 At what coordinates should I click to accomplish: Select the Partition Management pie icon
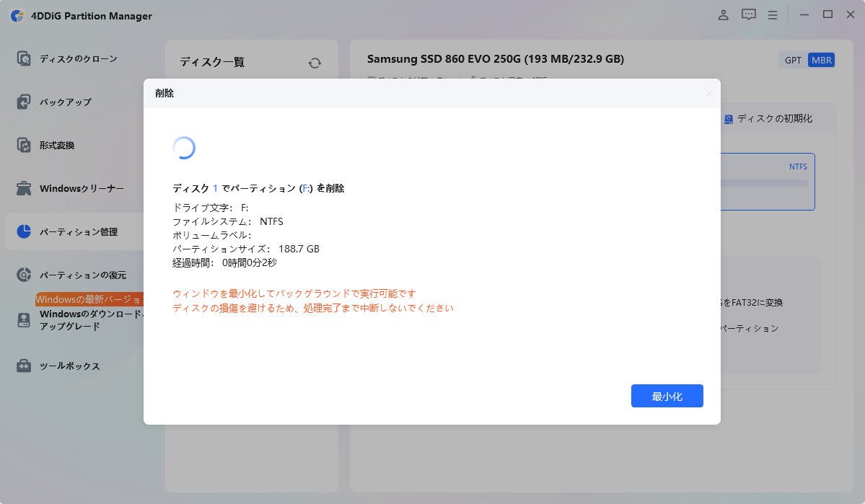(24, 231)
